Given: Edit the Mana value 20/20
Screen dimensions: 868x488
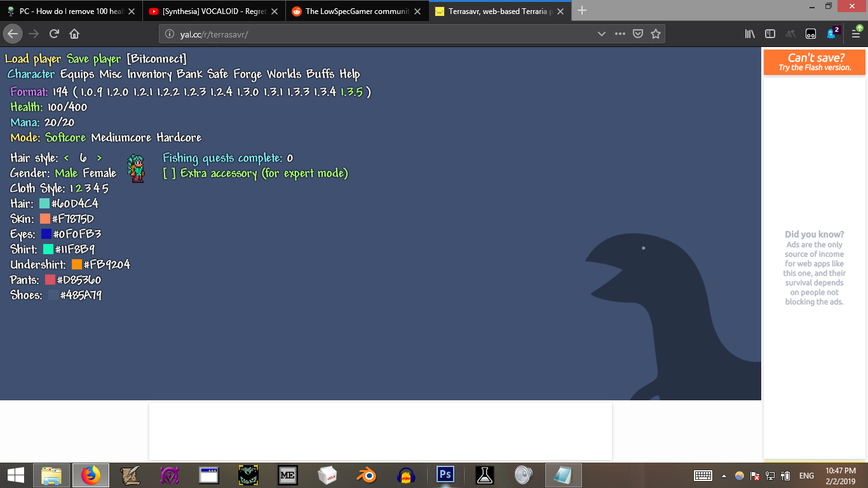Looking at the screenshot, I should (x=59, y=122).
